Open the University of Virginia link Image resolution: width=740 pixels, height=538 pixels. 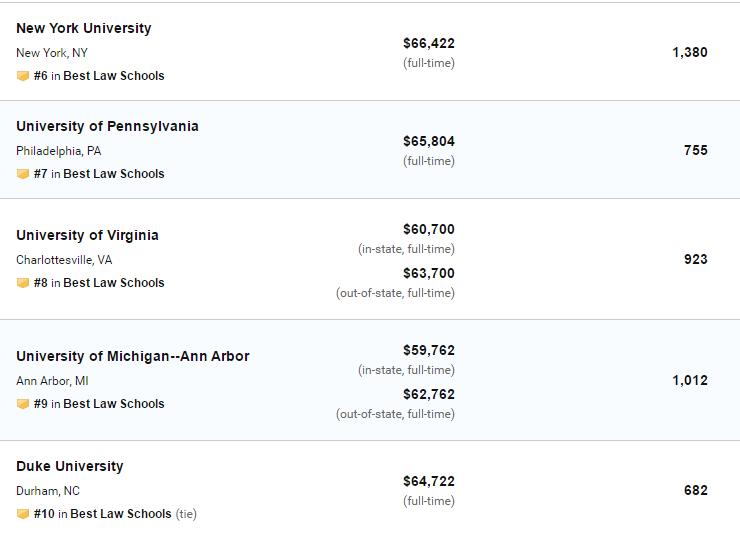pyautogui.click(x=87, y=235)
